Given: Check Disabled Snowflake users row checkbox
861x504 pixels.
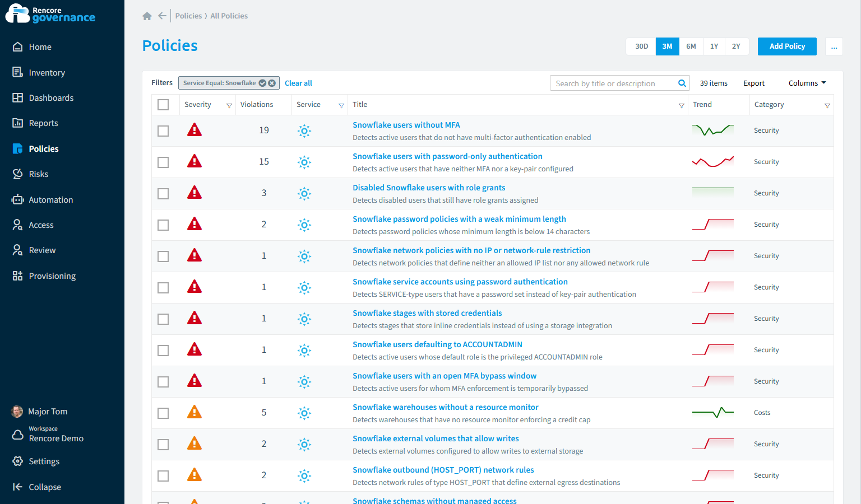Looking at the screenshot, I should pos(163,194).
